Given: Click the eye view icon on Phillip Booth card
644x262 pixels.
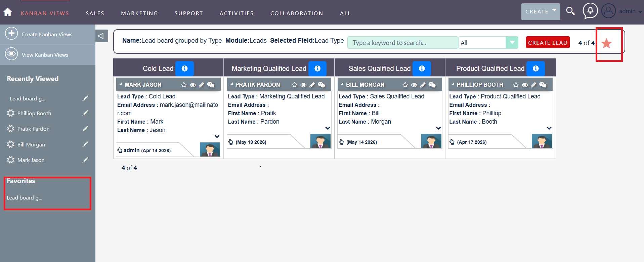Looking at the screenshot, I should [x=525, y=85].
